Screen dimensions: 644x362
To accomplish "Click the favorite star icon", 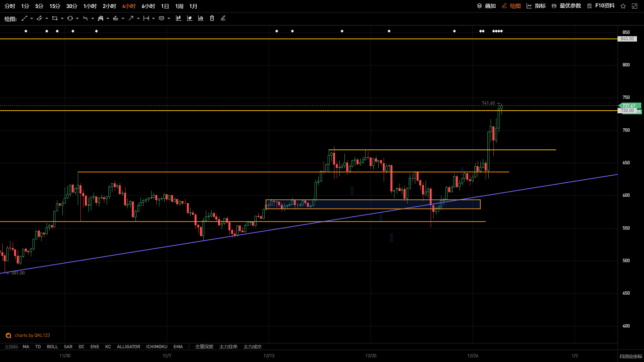I will [623, 6].
